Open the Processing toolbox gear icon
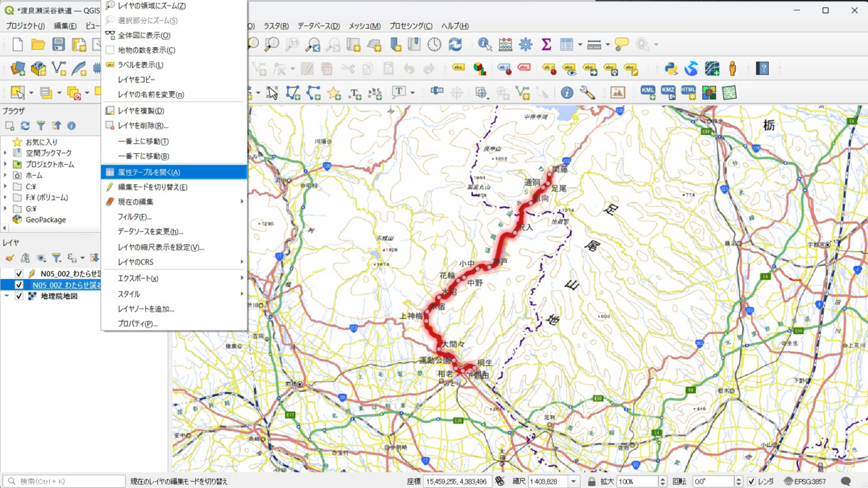Screen dimensions: 868x488 tap(526, 45)
